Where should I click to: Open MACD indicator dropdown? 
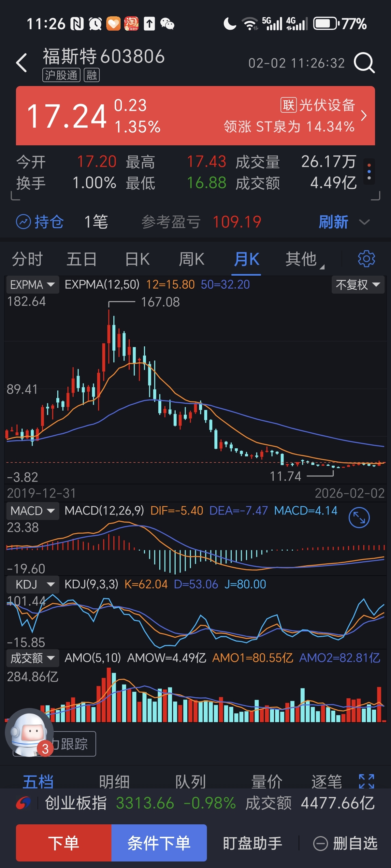(x=32, y=511)
